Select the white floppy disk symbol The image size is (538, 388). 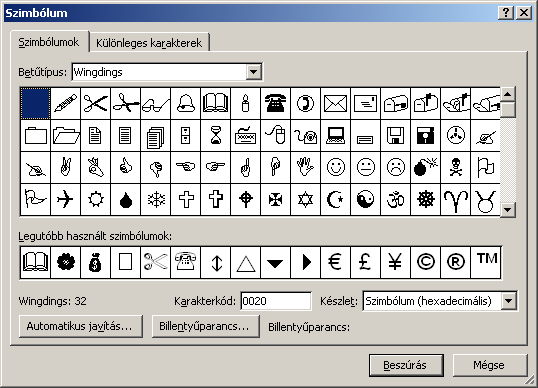click(x=396, y=135)
